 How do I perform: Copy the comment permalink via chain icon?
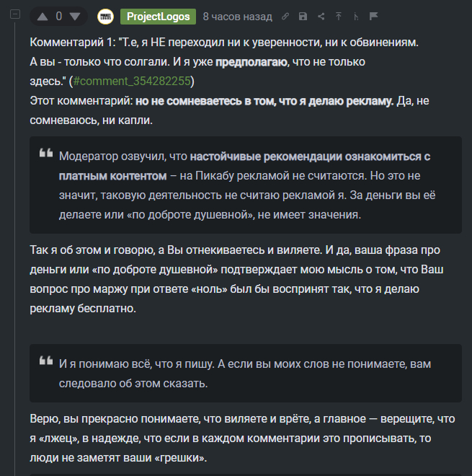tap(285, 17)
